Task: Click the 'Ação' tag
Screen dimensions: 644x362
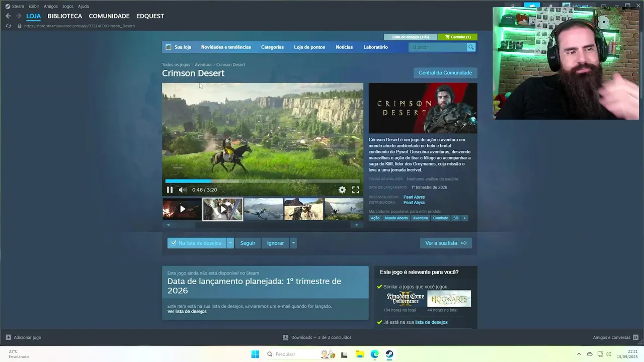Action: point(375,218)
